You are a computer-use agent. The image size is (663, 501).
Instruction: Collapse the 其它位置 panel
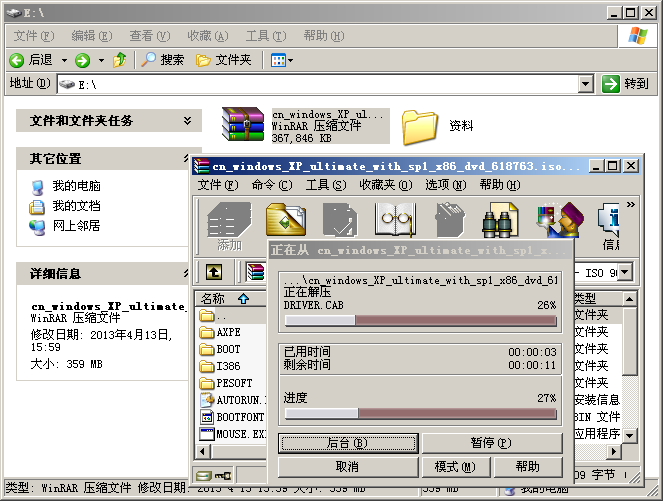(x=186, y=159)
